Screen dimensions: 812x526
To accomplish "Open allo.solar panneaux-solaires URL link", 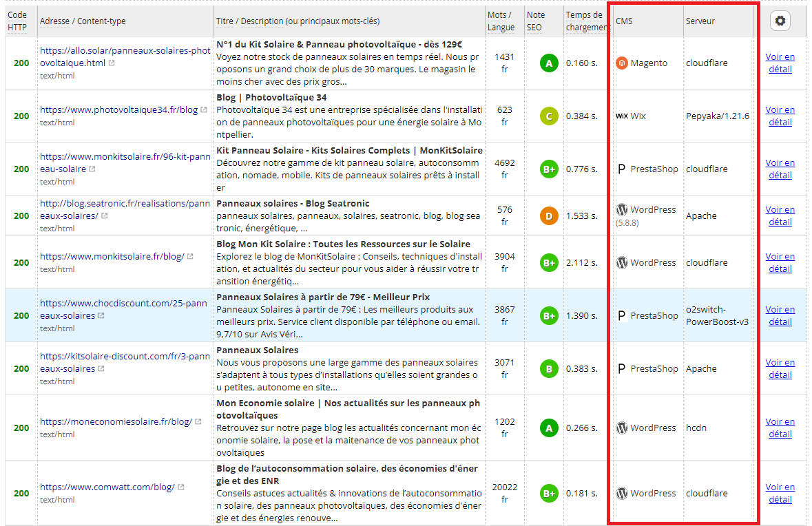I will [x=125, y=57].
